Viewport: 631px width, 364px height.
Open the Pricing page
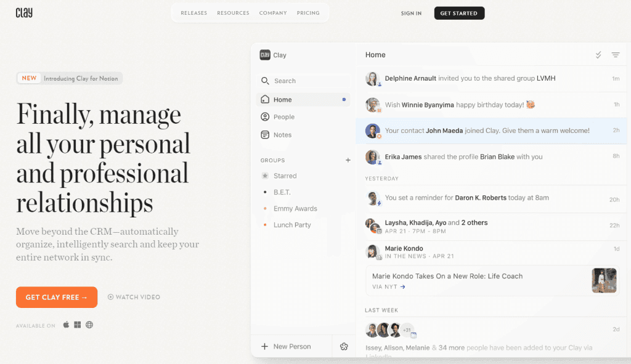point(308,14)
